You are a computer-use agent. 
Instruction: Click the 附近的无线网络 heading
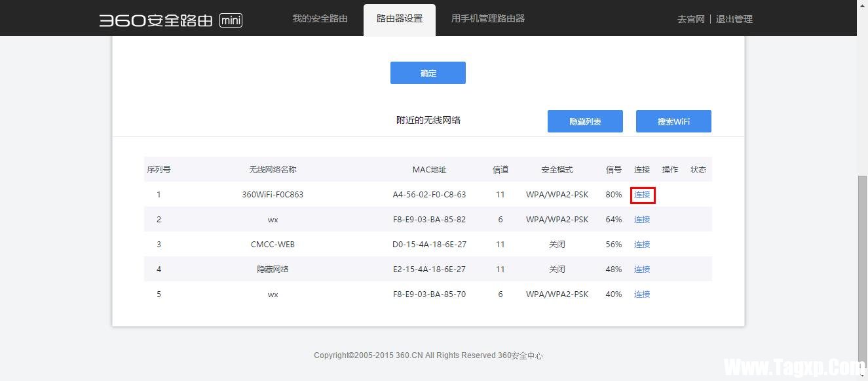coord(428,120)
